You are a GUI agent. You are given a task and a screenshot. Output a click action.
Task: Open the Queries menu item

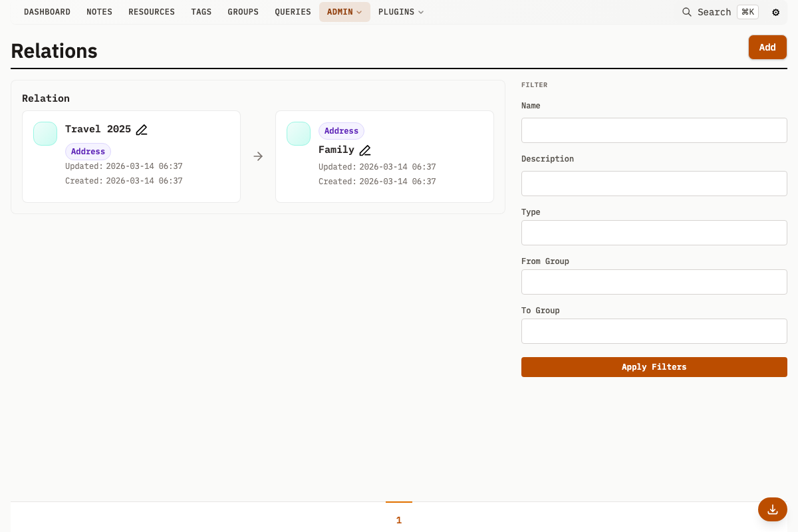coord(293,12)
